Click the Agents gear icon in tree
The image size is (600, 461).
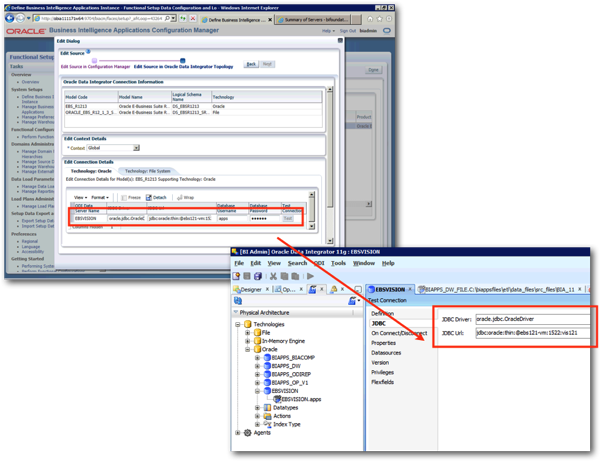coord(248,433)
